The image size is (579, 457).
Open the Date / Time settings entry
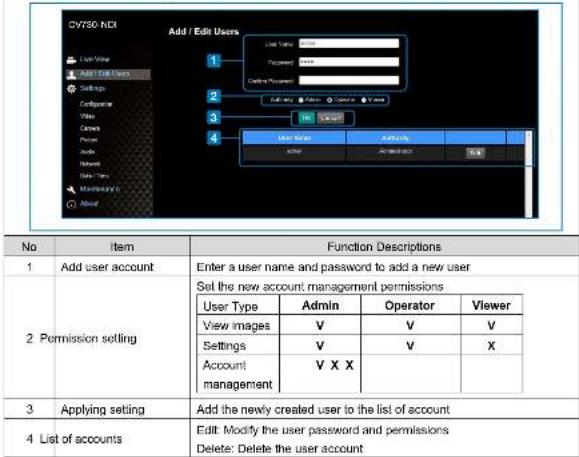pyautogui.click(x=94, y=176)
